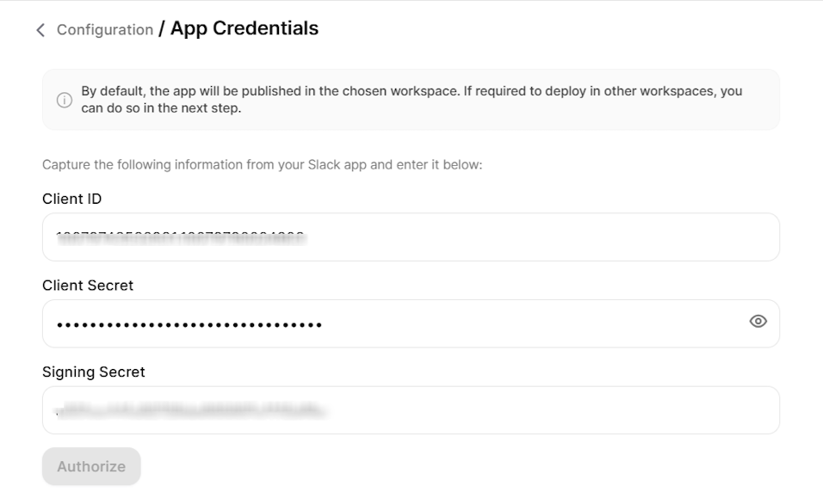Click the Signing Secret field label
Viewport: 823px width, 504px height.
94,372
